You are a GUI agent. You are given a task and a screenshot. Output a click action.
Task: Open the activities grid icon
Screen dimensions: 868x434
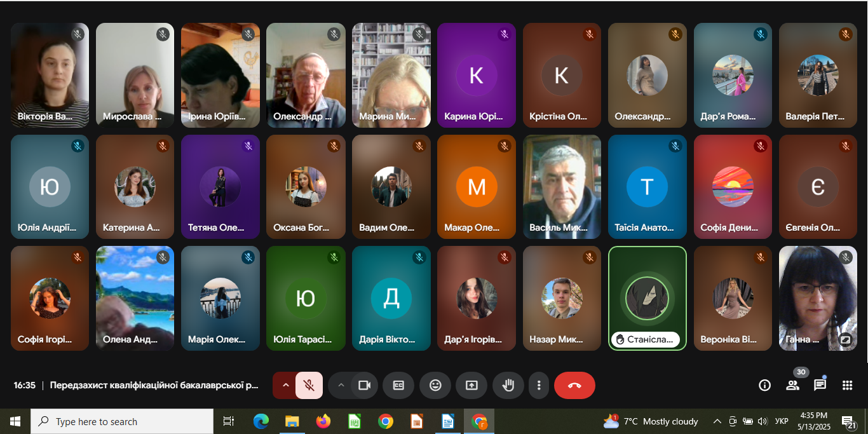point(847,385)
